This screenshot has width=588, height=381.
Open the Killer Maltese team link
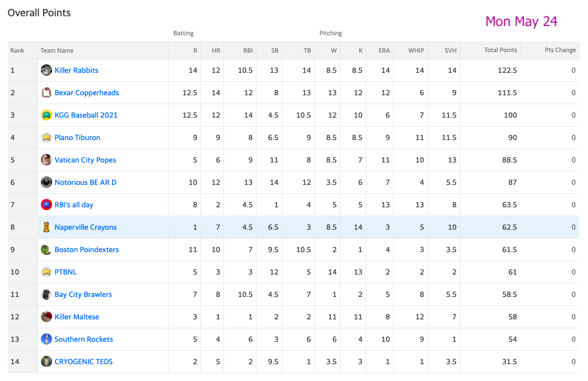click(77, 317)
